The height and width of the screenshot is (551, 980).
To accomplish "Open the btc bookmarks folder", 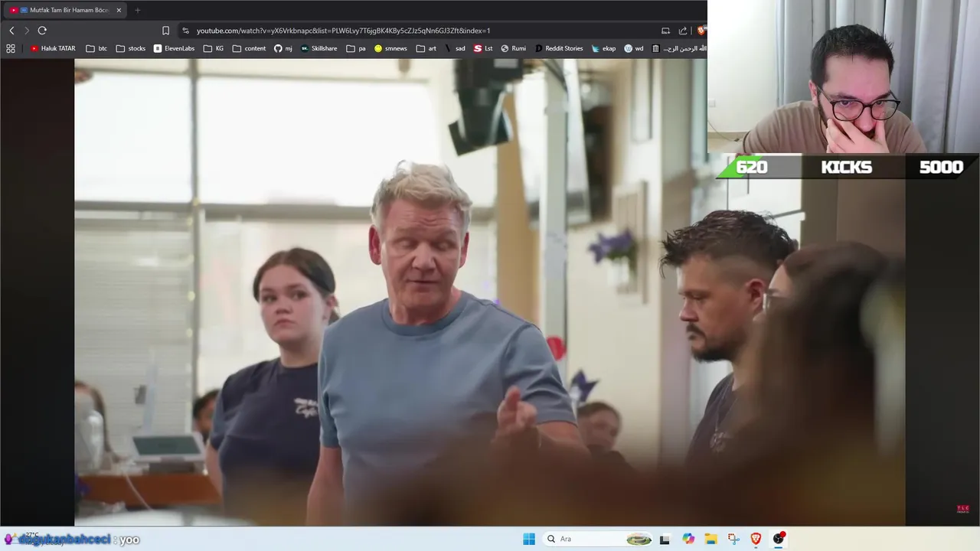I will [x=96, y=48].
